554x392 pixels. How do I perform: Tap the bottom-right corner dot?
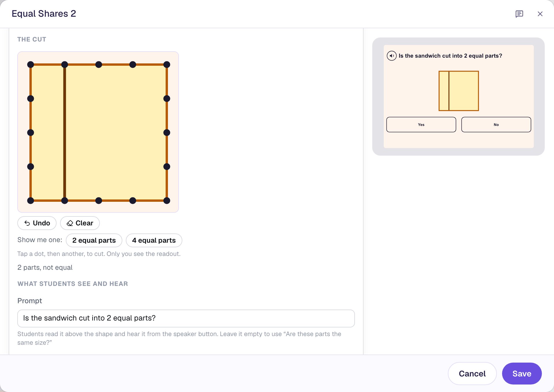[x=167, y=201]
